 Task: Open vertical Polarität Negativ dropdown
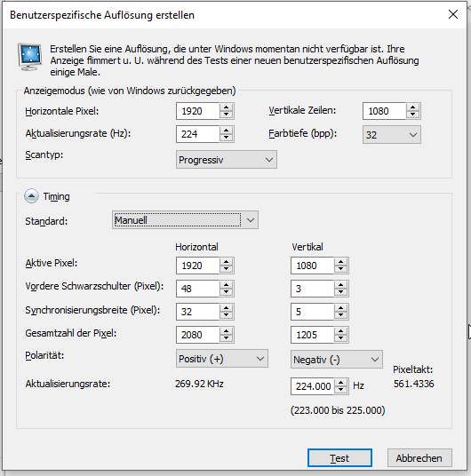point(337,360)
